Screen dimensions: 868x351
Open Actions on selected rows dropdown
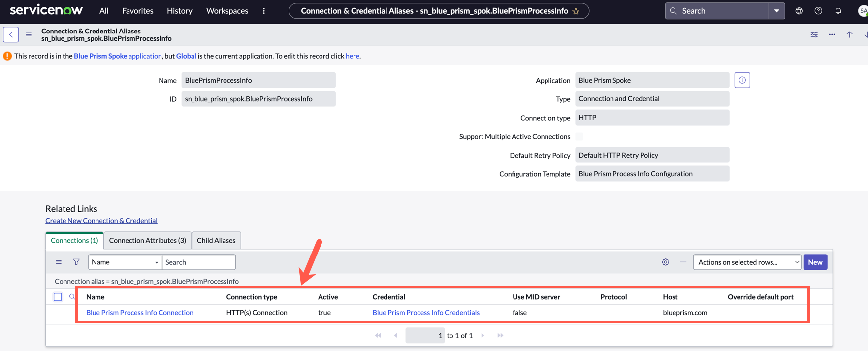click(x=747, y=262)
